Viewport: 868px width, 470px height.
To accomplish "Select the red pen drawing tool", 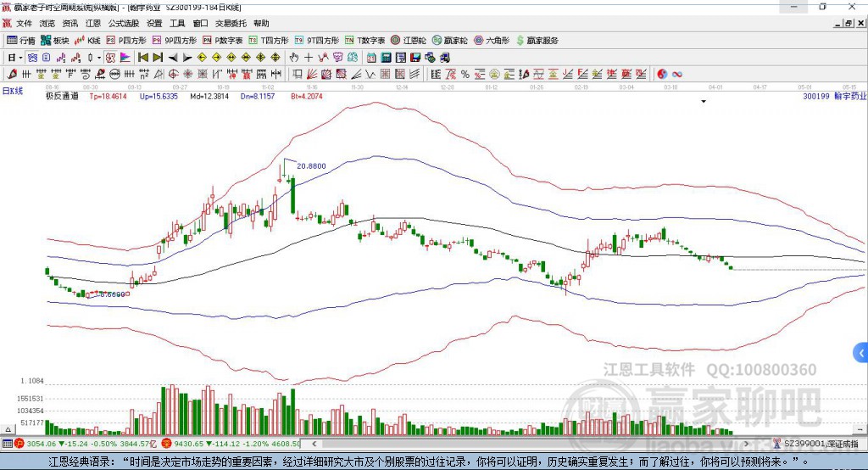I will [x=11, y=75].
